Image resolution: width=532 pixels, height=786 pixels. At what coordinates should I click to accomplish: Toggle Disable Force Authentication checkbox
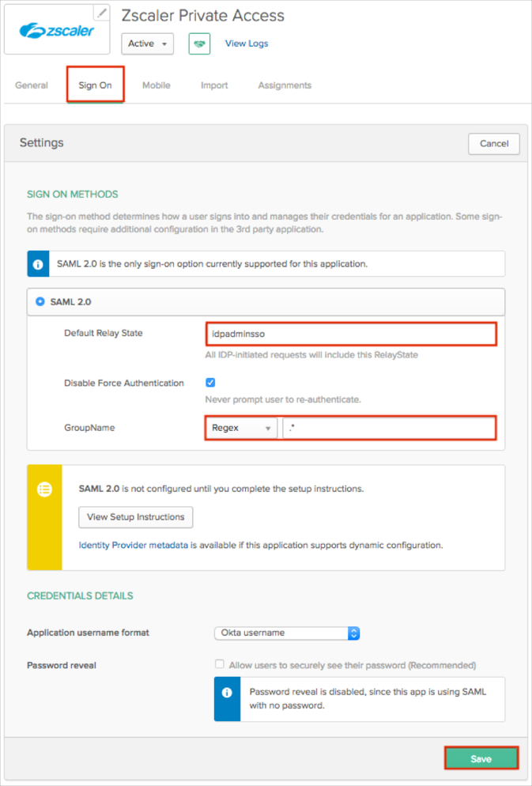pyautogui.click(x=210, y=383)
